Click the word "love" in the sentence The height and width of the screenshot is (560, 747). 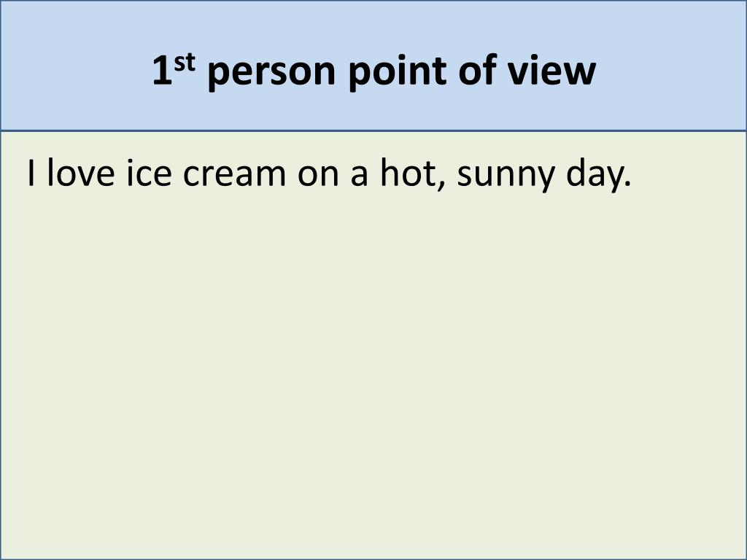81,172
